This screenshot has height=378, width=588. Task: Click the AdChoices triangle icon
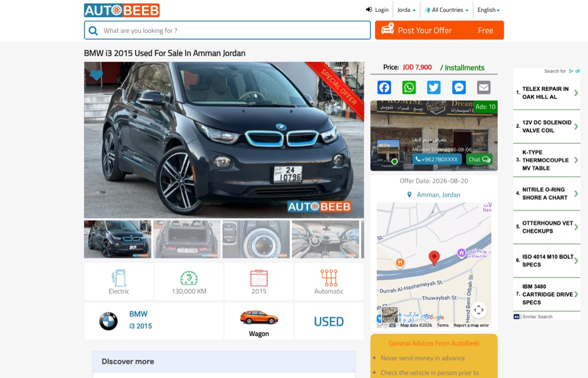coord(571,71)
